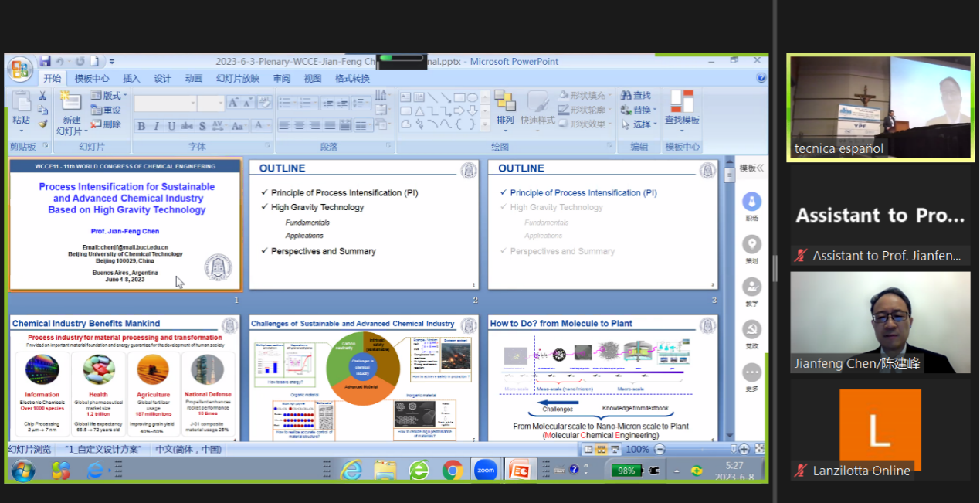Open the font name combo box
The height and width of the screenshot is (503, 980).
click(x=165, y=104)
